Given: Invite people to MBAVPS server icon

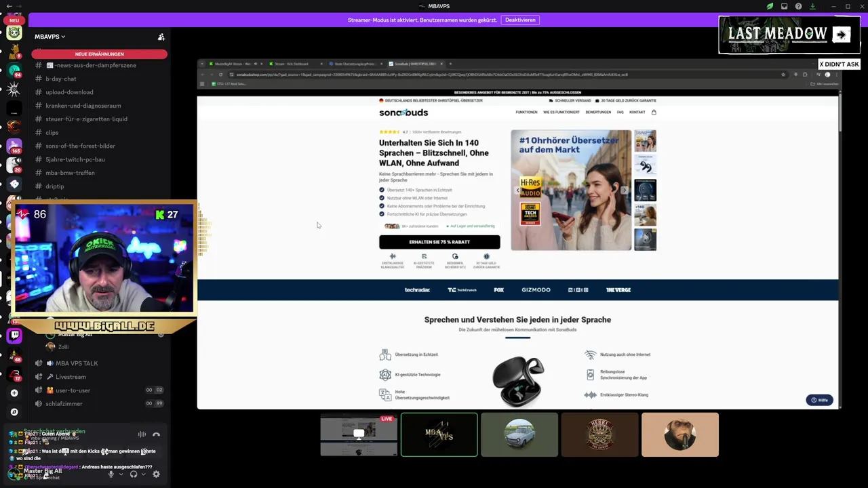Looking at the screenshot, I should (x=161, y=37).
